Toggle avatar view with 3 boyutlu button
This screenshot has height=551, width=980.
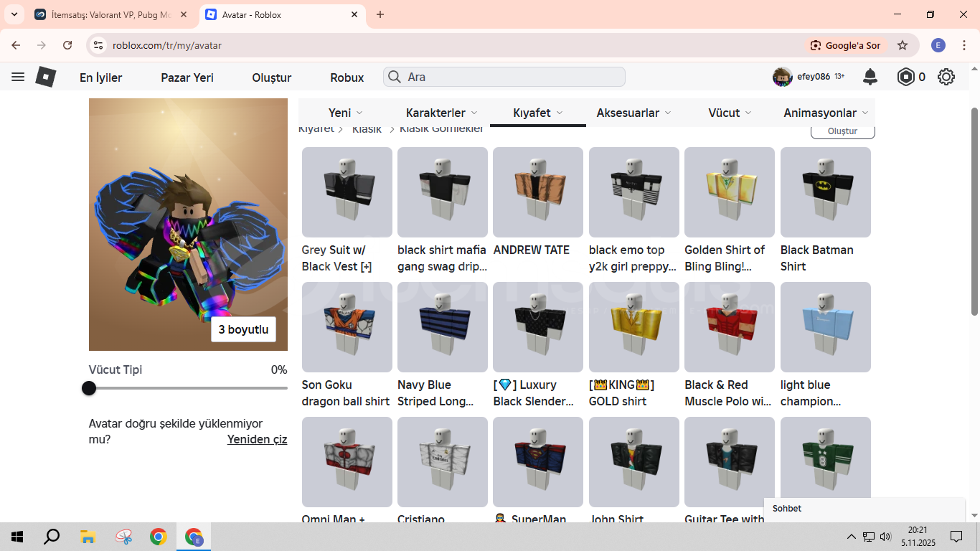243,329
